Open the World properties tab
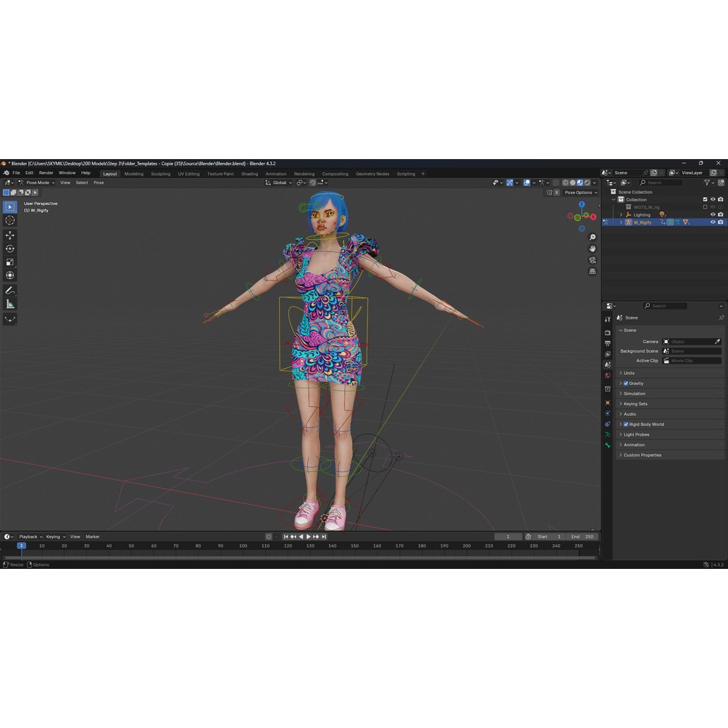The height and width of the screenshot is (728, 728). pos(607,375)
